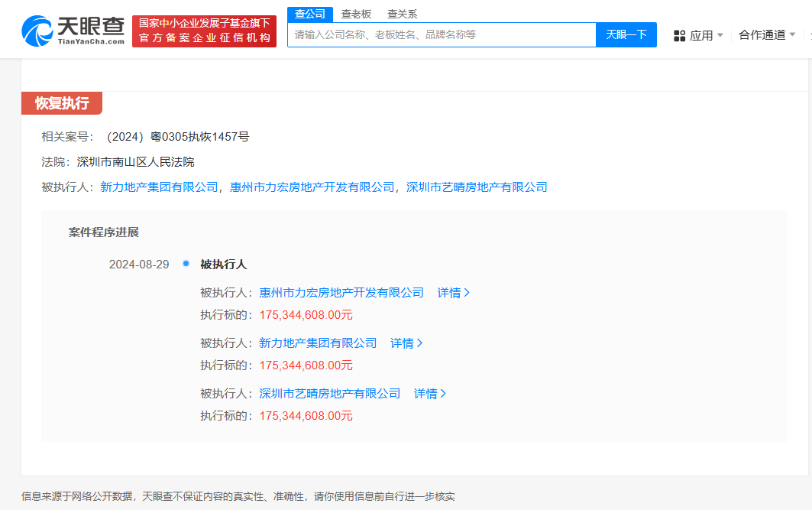Select the 查公司 tab
The image size is (812, 510).
pos(309,13)
